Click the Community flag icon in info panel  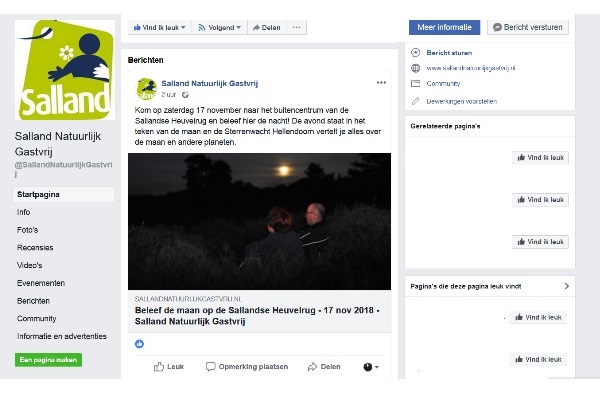pos(416,83)
